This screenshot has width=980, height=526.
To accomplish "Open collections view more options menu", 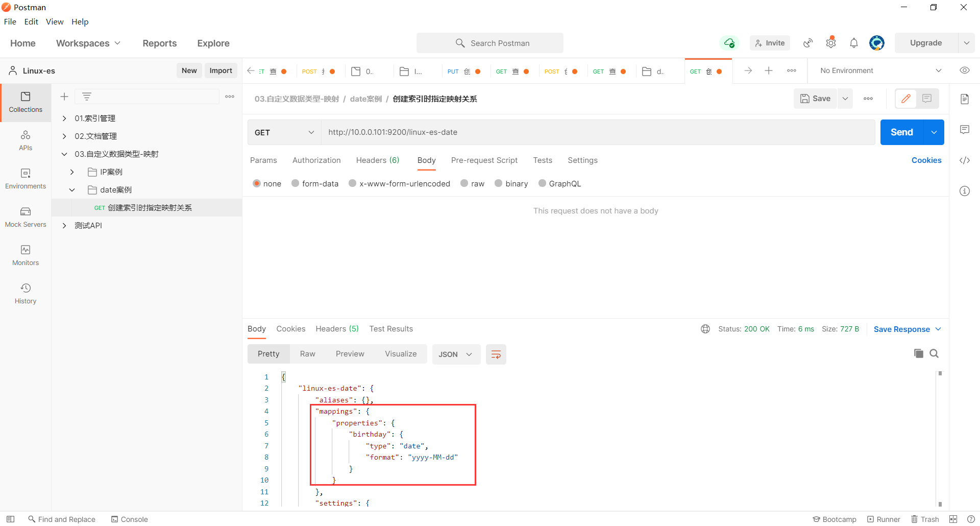I will [230, 97].
